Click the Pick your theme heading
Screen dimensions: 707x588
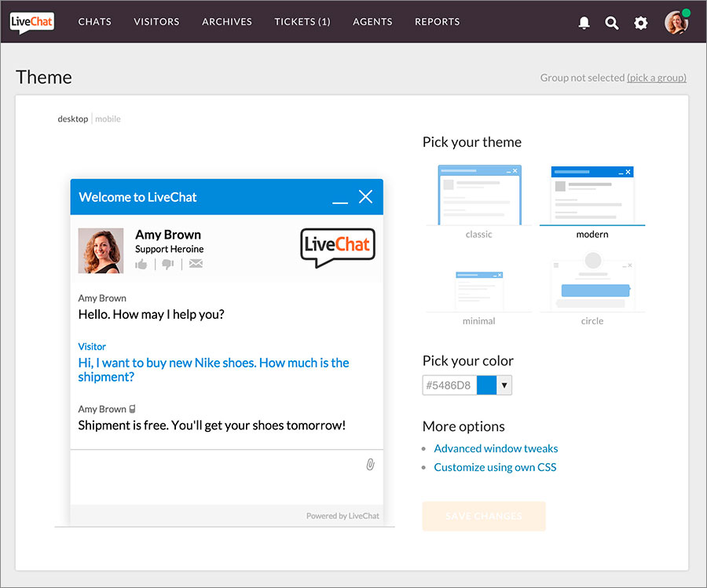[471, 142]
